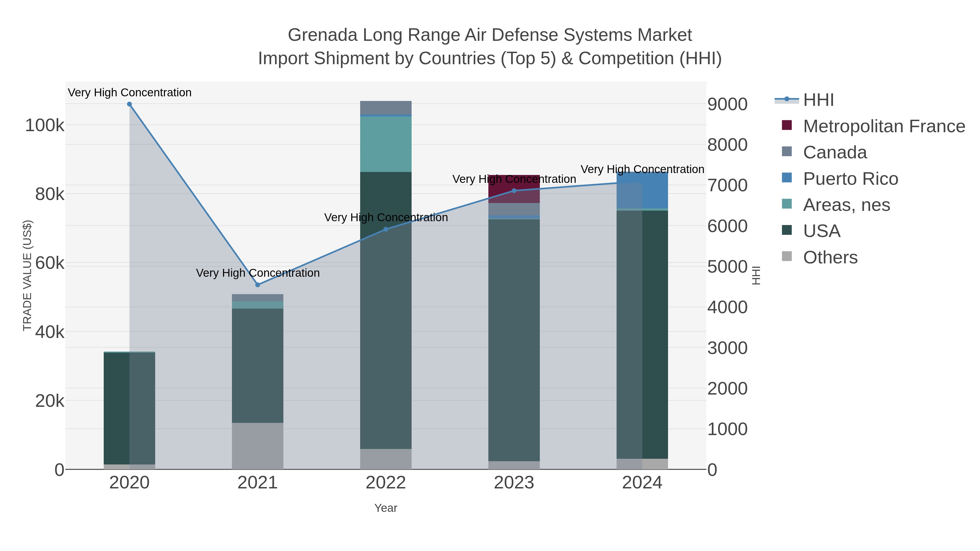This screenshot has width=980, height=551.
Task: Click the HHI line marker legend icon
Action: pyautogui.click(x=787, y=99)
